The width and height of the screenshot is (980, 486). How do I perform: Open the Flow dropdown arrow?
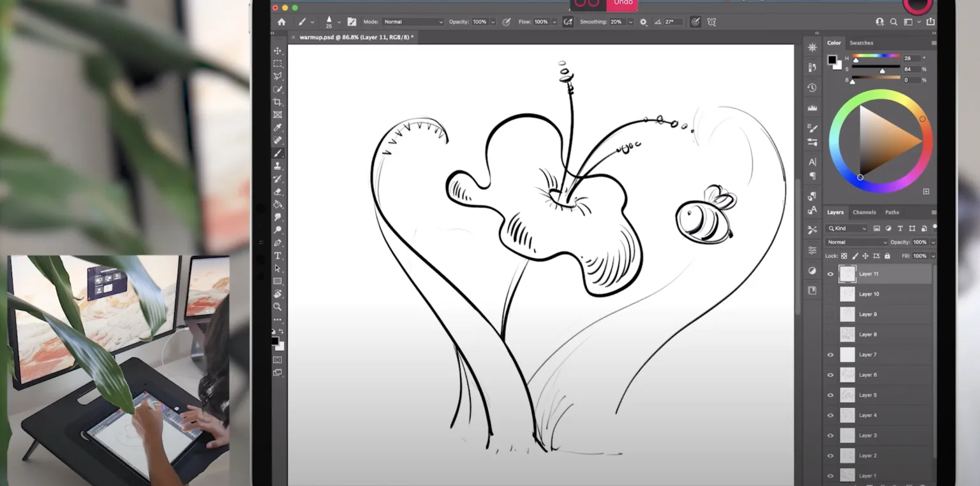click(554, 22)
